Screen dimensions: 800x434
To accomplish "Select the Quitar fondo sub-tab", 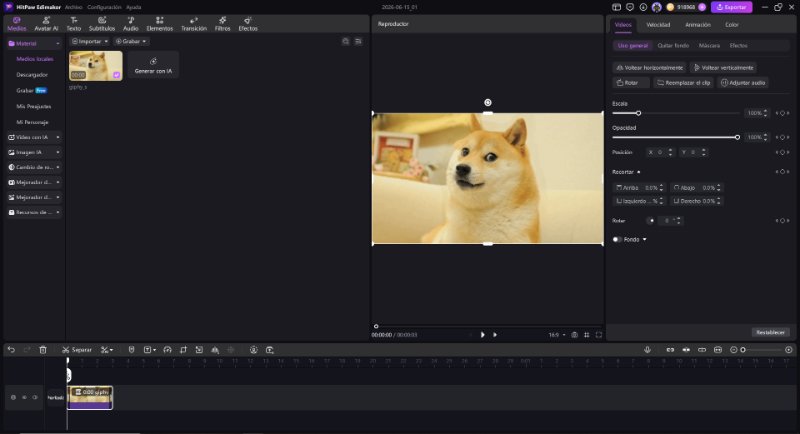I will 673,45.
